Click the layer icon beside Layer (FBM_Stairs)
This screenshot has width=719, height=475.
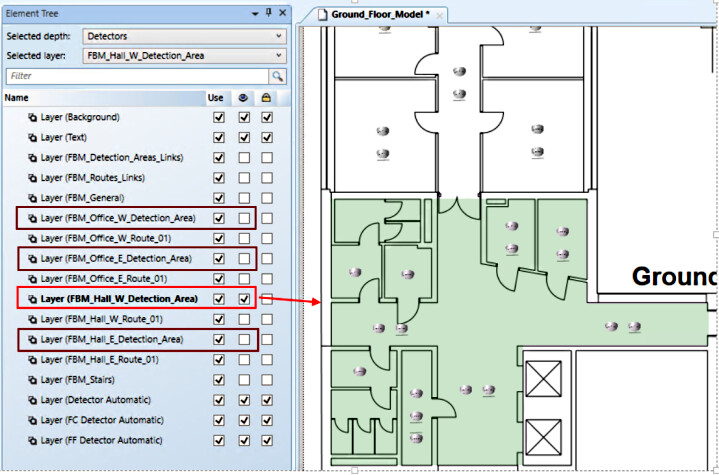32,380
